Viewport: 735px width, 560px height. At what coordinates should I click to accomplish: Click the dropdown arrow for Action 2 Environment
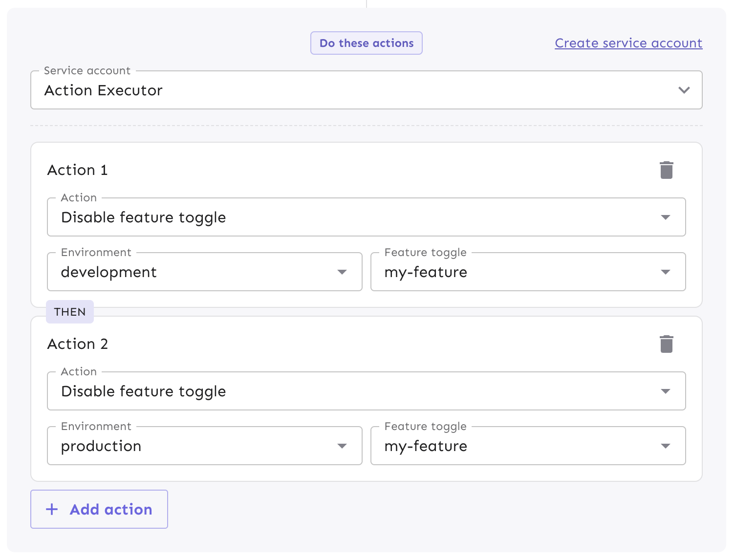click(x=342, y=446)
